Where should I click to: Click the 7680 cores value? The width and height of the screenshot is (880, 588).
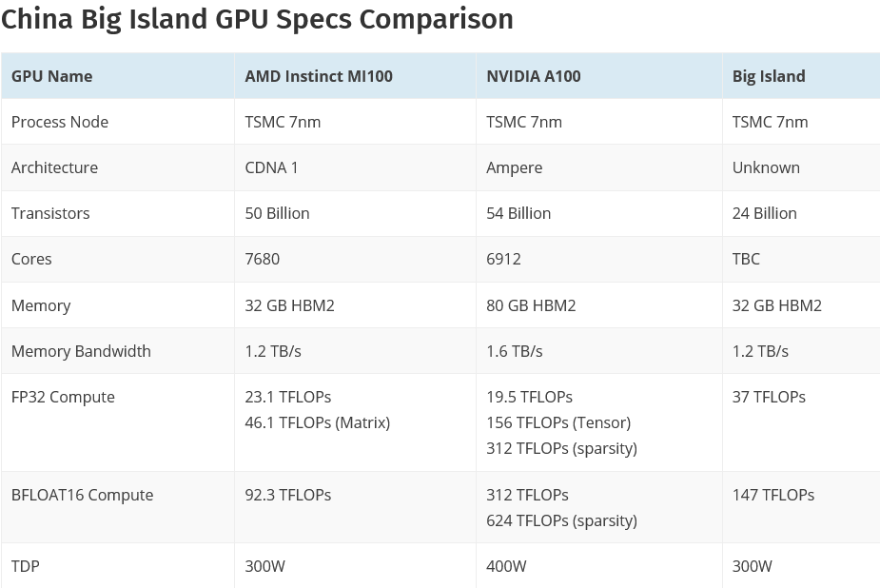coord(262,259)
